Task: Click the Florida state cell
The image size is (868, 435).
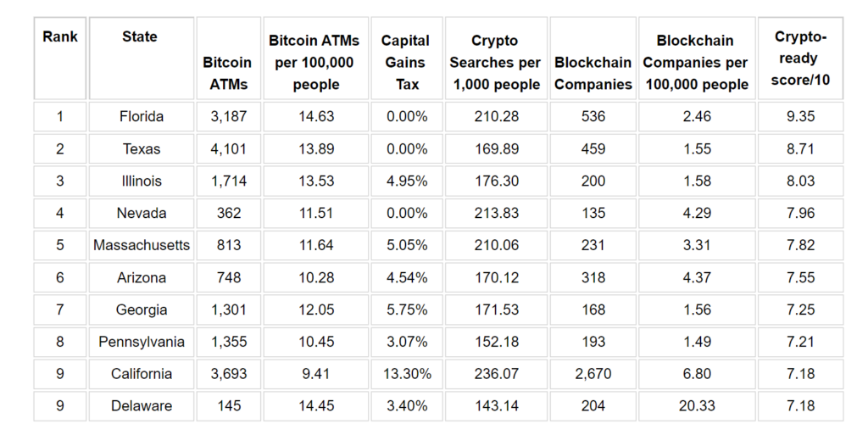Action: click(142, 117)
